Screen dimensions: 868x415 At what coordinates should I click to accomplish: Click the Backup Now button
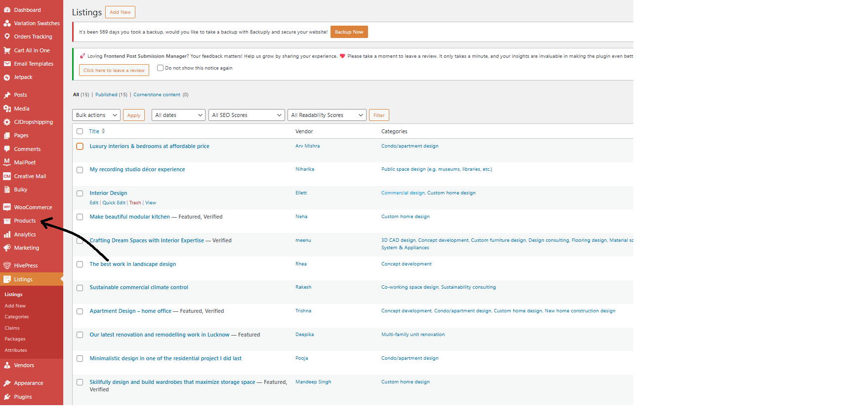(x=349, y=32)
